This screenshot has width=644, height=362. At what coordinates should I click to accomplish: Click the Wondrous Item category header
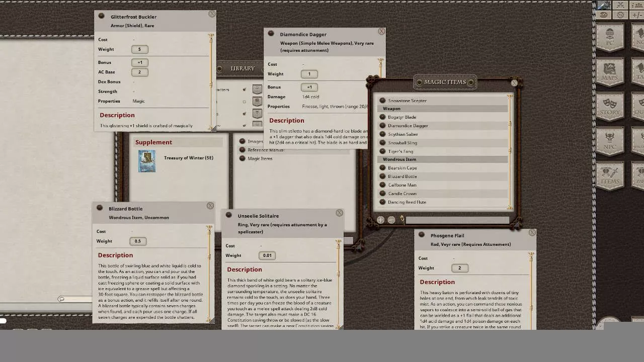tap(442, 159)
